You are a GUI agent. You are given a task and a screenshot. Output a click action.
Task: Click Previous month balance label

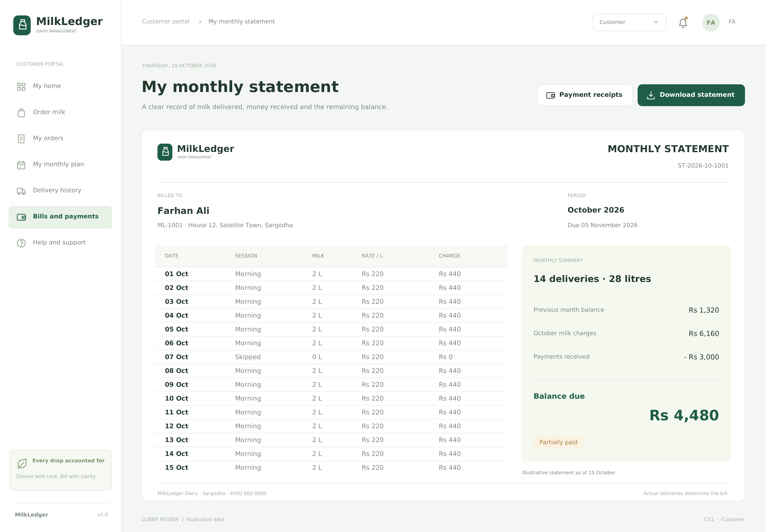pos(569,310)
